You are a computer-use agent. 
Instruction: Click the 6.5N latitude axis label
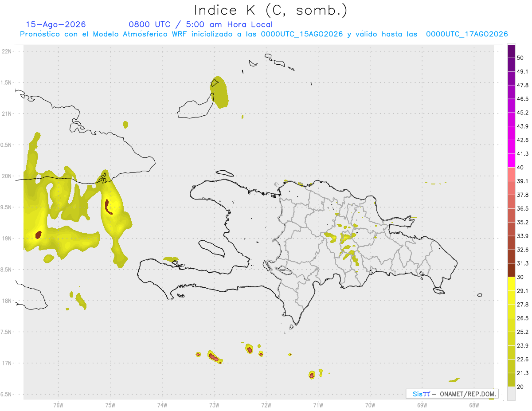coord(7,394)
